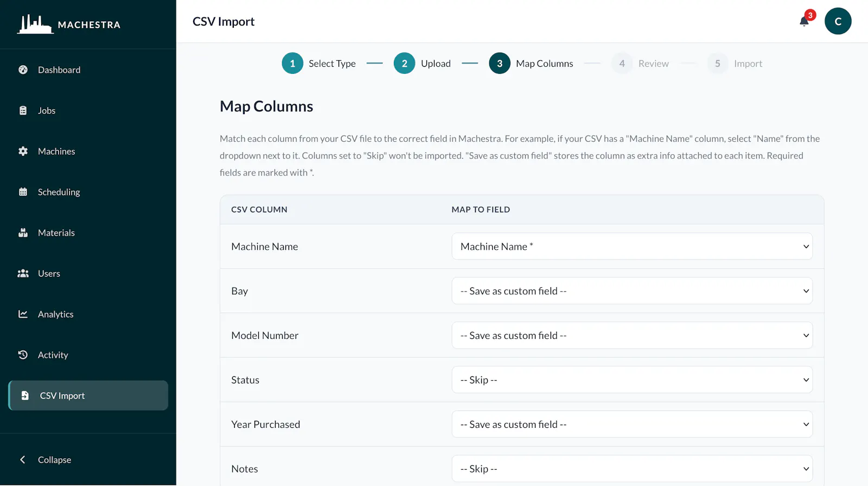Viewport: 868px width, 486px height.
Task: Click the Activity history icon
Action: pyautogui.click(x=23, y=355)
